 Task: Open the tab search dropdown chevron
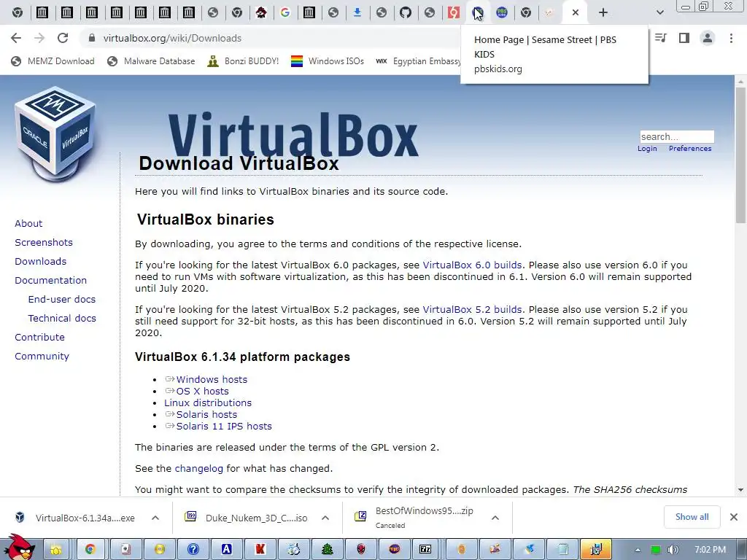pyautogui.click(x=659, y=12)
